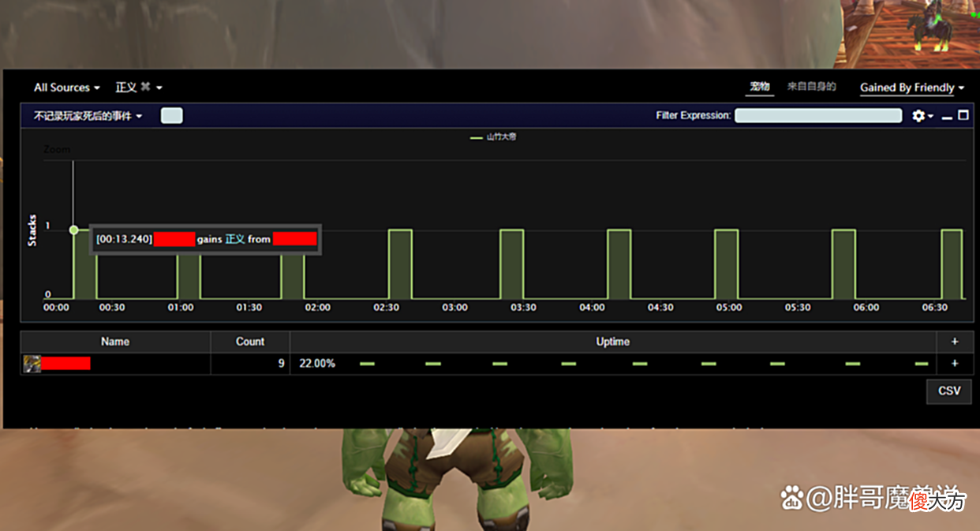This screenshot has width=980, height=531.
Task: Open the Gained By Friendly dropdown
Action: tap(912, 88)
